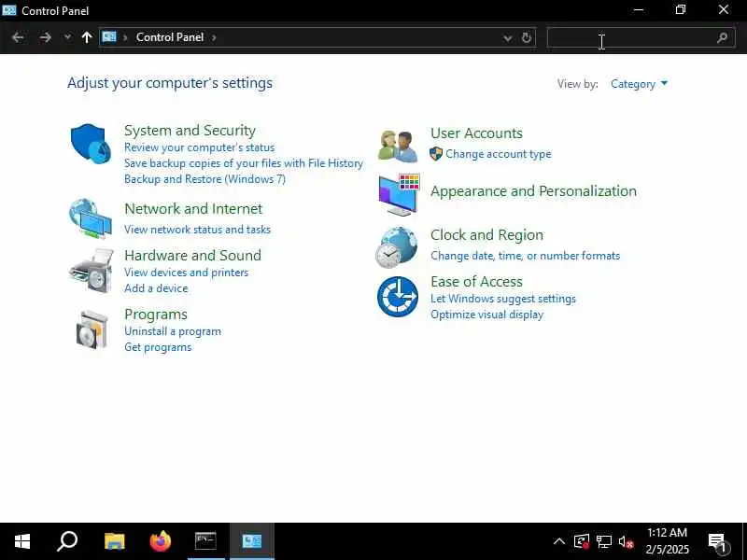
Task: Open Hardware and Sound heading
Action: click(193, 255)
